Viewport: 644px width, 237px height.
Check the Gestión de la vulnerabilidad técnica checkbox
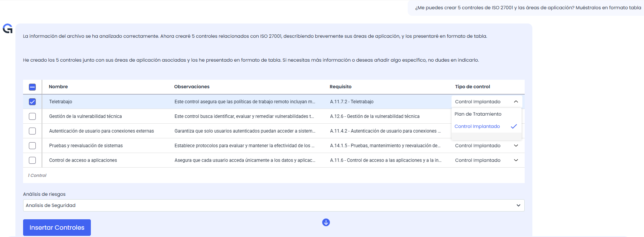[x=32, y=116]
